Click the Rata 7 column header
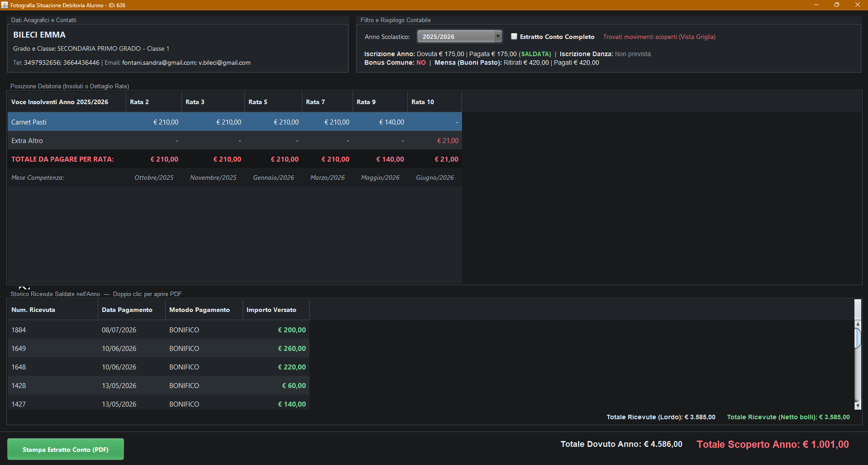Viewport: 868px width, 465px height. click(x=328, y=102)
